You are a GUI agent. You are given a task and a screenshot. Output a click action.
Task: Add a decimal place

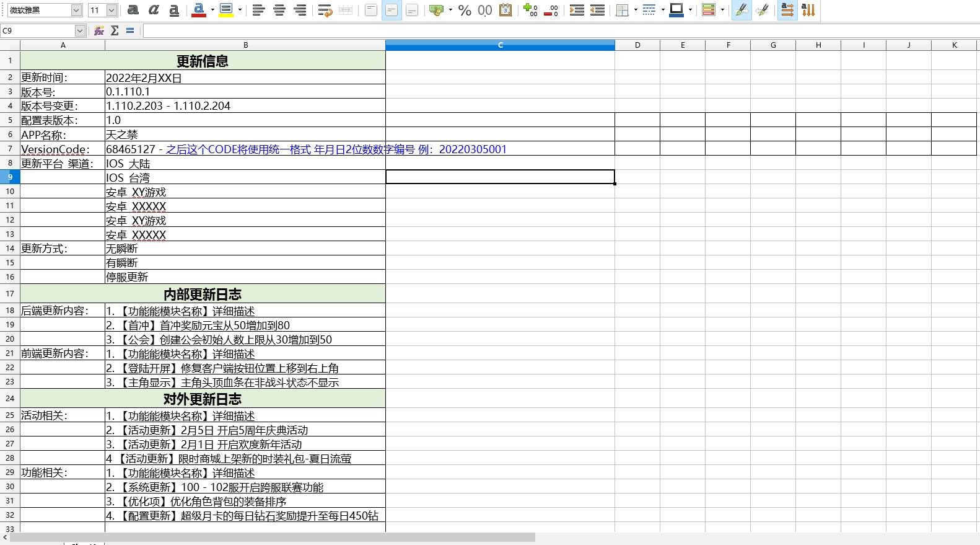530,10
